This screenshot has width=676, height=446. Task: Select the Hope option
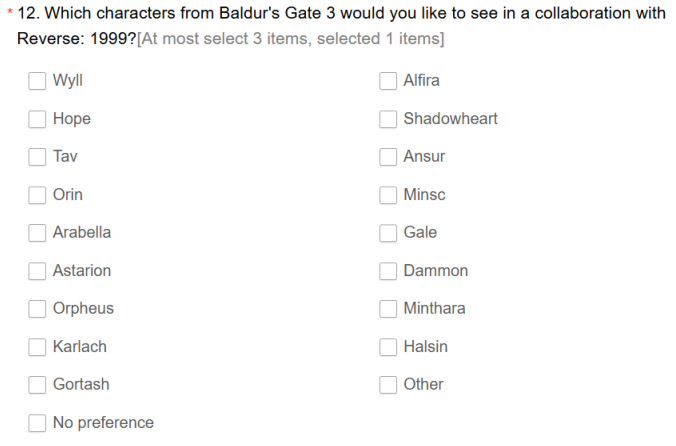[38, 119]
